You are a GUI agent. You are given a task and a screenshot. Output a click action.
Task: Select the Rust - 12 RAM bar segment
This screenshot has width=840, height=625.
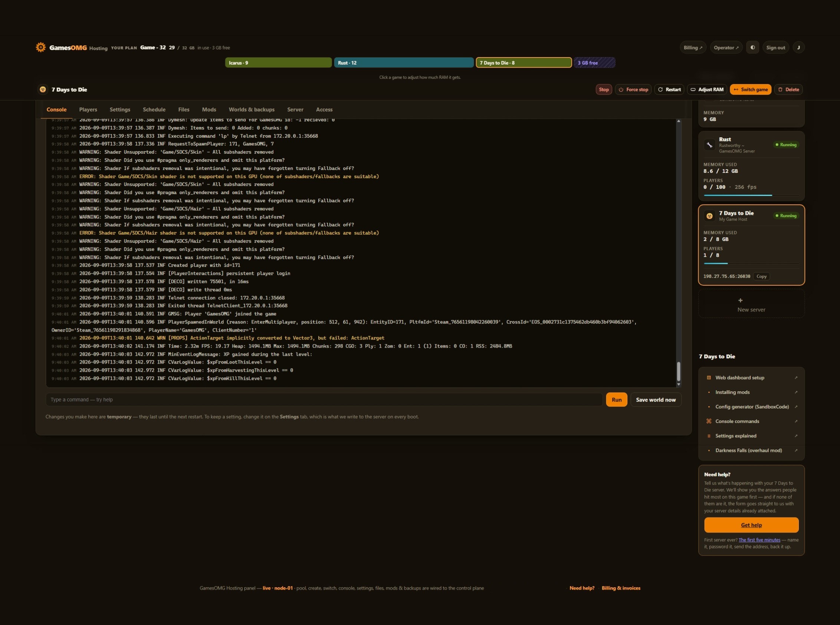click(x=404, y=62)
